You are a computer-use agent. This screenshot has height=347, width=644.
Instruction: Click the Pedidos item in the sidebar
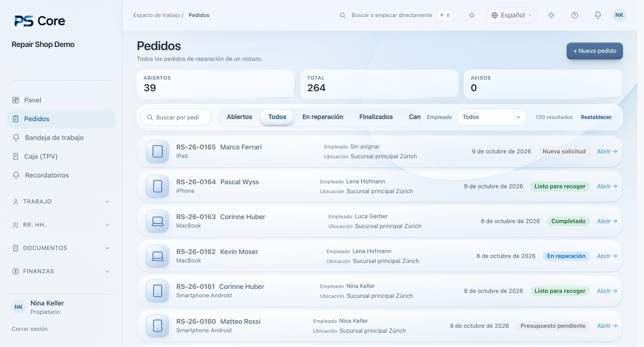pyautogui.click(x=61, y=119)
